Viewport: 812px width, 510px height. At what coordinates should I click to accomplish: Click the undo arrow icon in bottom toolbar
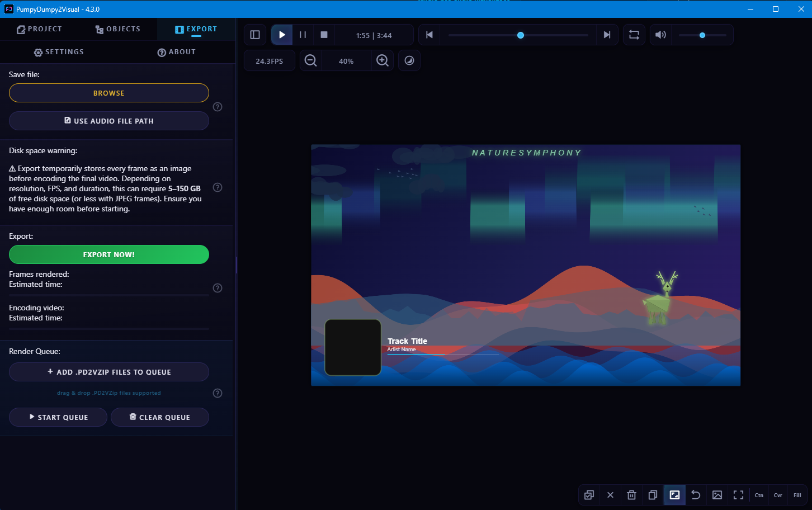tap(695, 495)
